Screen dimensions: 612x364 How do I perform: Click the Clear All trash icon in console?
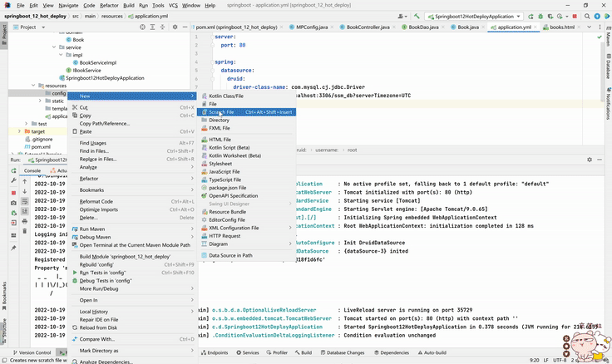(x=25, y=231)
